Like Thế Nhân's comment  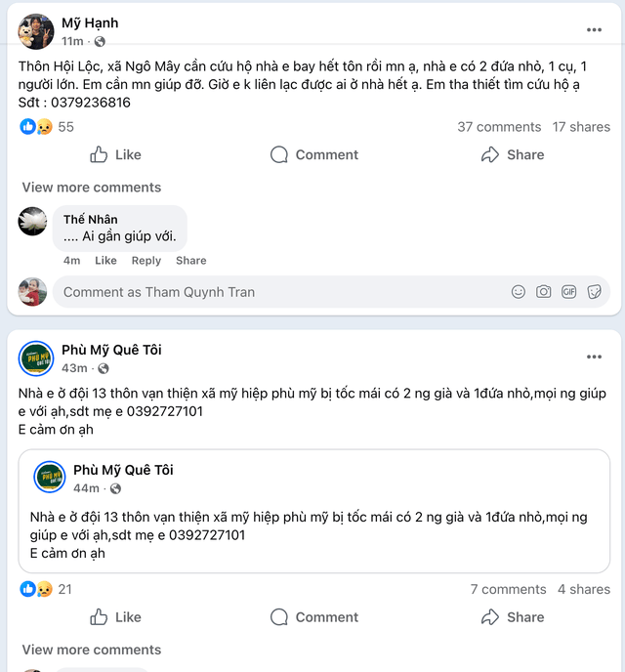coord(105,261)
